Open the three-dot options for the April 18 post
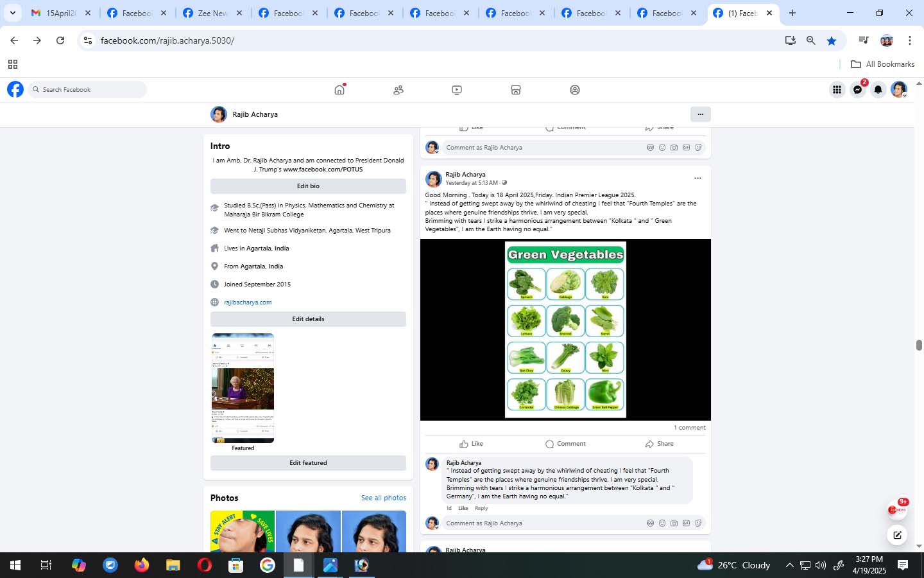 [x=697, y=178]
